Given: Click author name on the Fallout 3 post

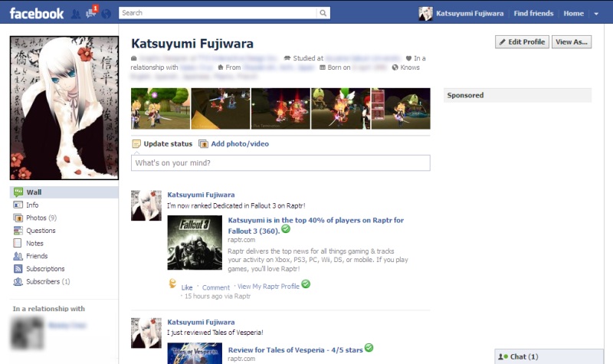Looking at the screenshot, I should (201, 195).
